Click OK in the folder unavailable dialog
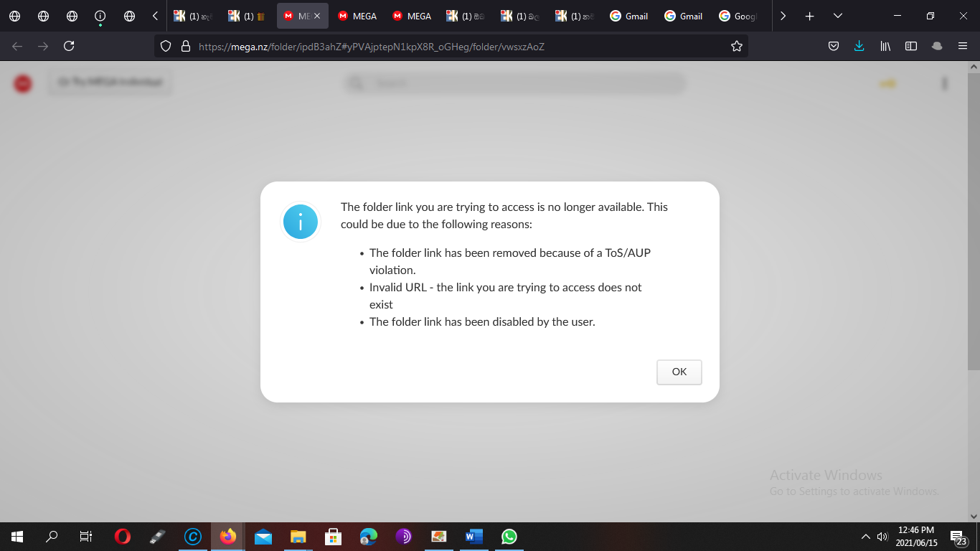 679,372
